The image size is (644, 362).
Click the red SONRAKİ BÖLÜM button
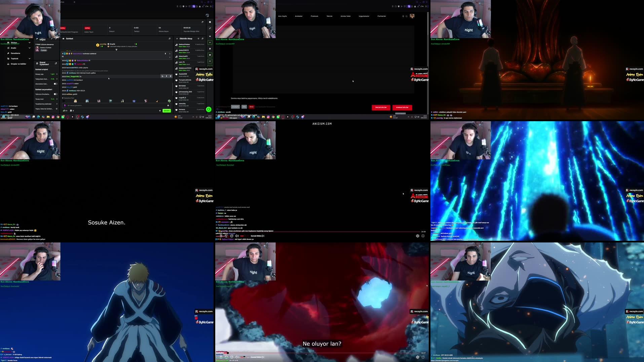[x=402, y=107]
